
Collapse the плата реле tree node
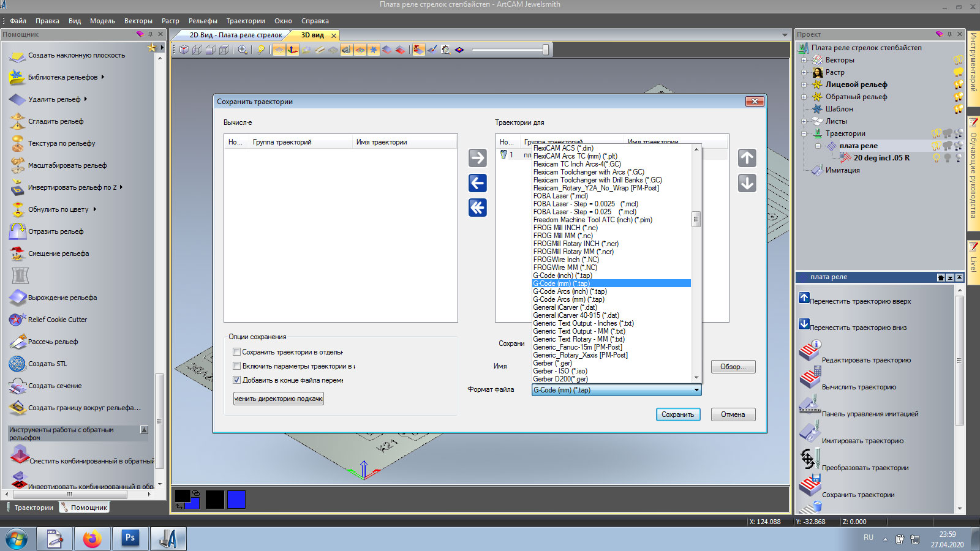point(818,146)
